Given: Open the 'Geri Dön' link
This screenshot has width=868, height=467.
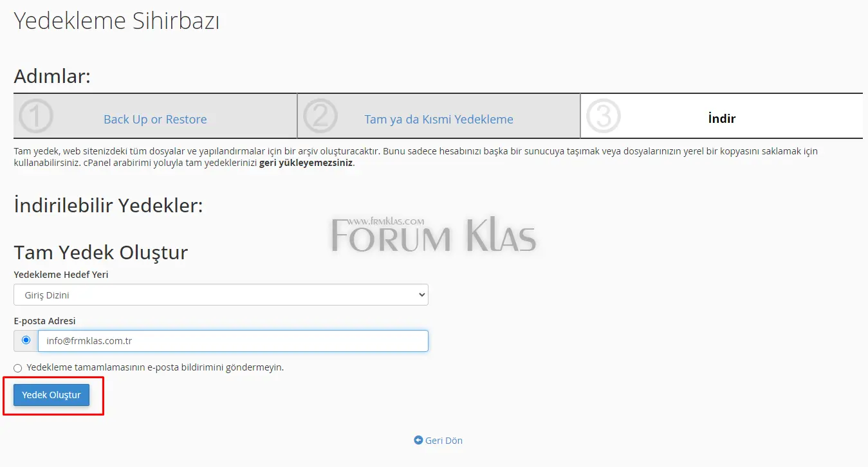Looking at the screenshot, I should 443,440.
